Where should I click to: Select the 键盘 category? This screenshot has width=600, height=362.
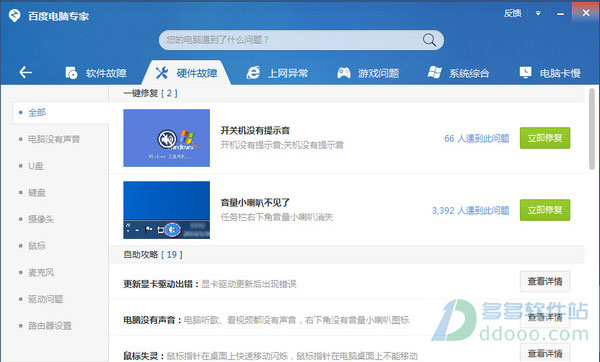pos(37,192)
